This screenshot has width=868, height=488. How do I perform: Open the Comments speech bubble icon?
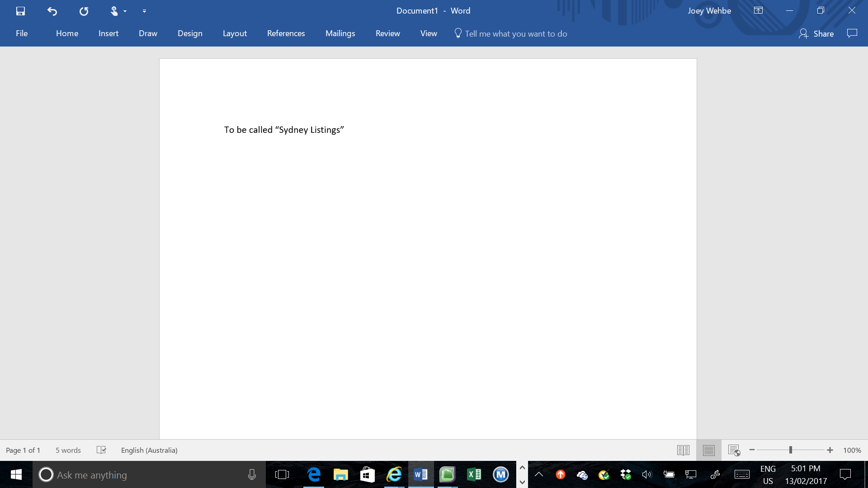(852, 33)
